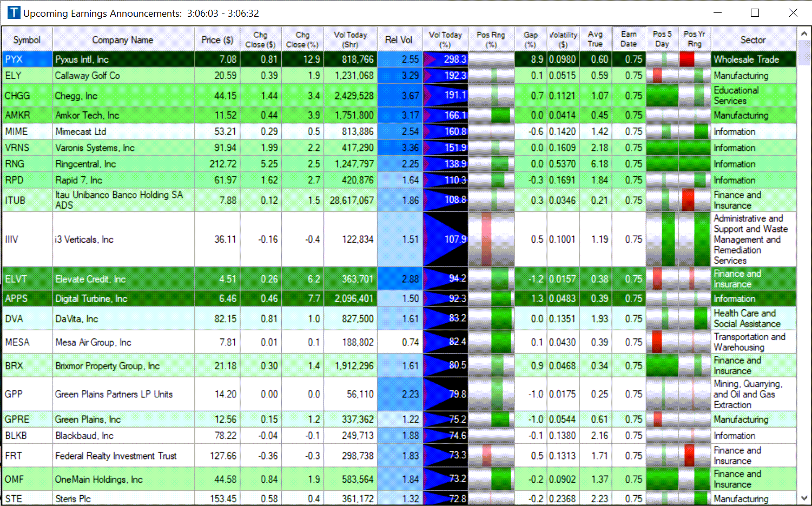Click the Rel Vol column header

point(399,39)
